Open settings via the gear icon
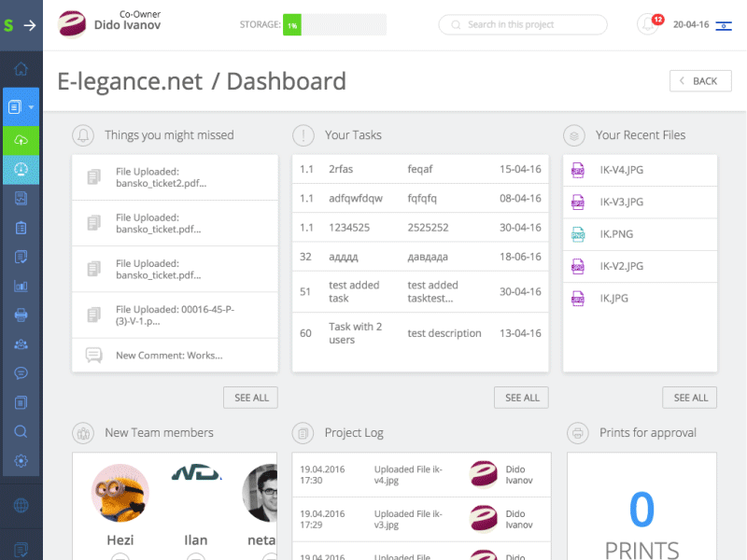 point(21,460)
